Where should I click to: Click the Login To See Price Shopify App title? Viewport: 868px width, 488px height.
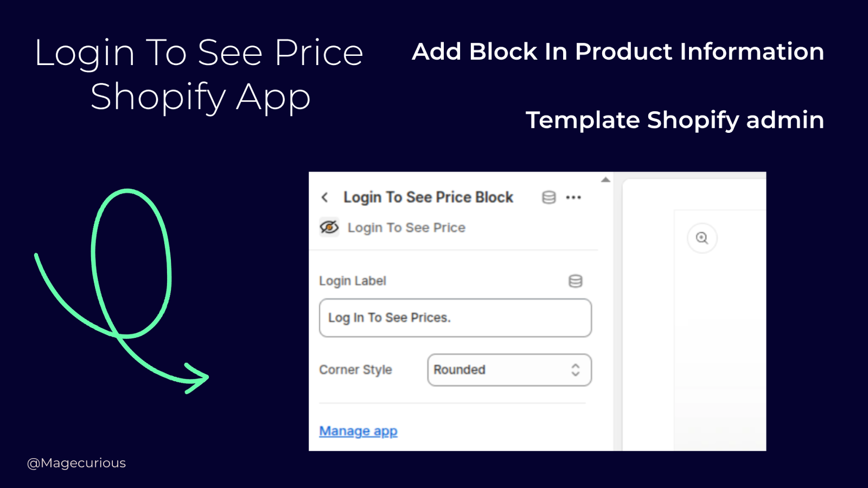tap(199, 75)
